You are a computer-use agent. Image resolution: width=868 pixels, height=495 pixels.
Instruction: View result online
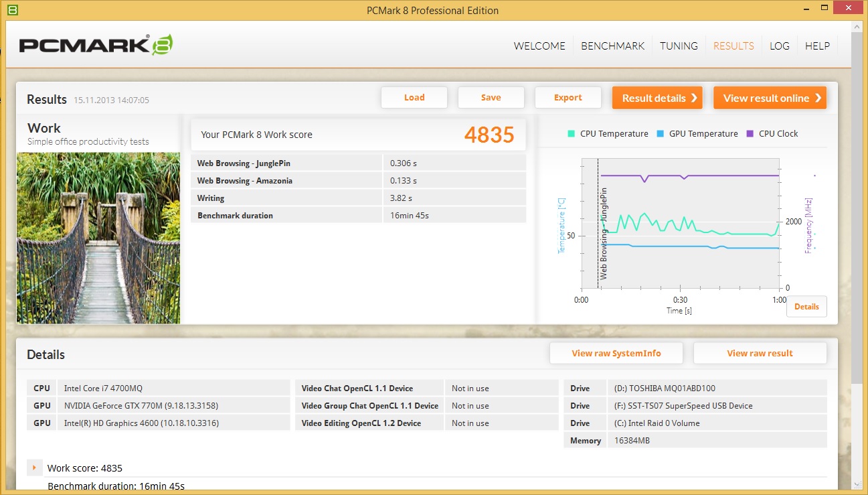click(770, 98)
